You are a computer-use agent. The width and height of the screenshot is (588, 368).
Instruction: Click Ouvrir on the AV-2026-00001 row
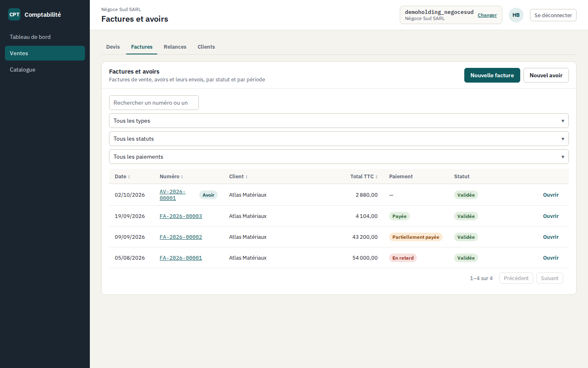coord(551,195)
